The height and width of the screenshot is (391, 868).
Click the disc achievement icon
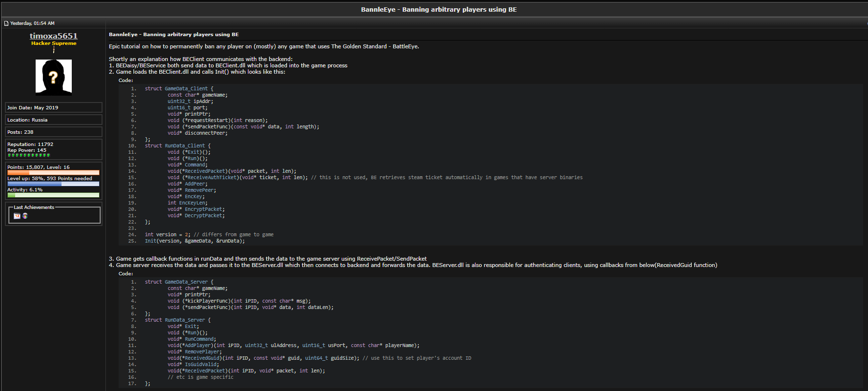point(25,216)
